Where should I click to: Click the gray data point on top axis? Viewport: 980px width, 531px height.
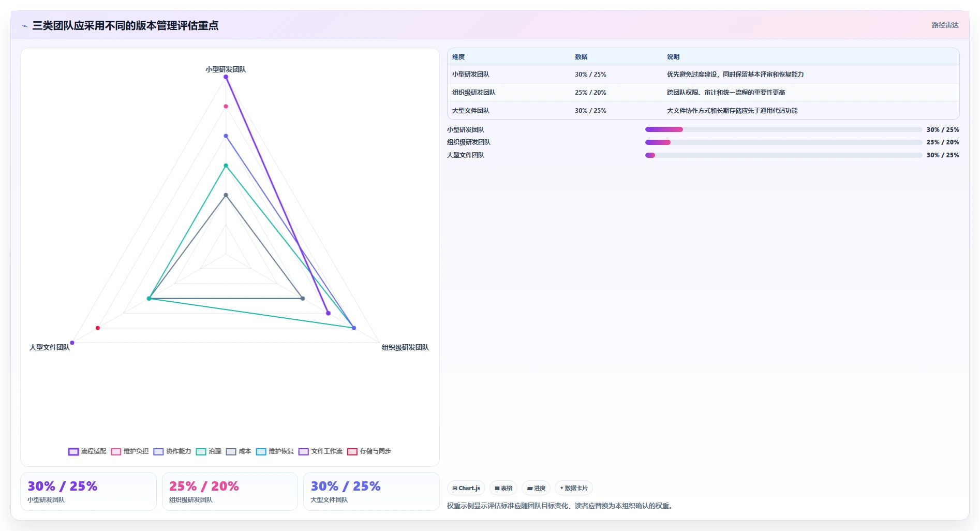click(226, 195)
